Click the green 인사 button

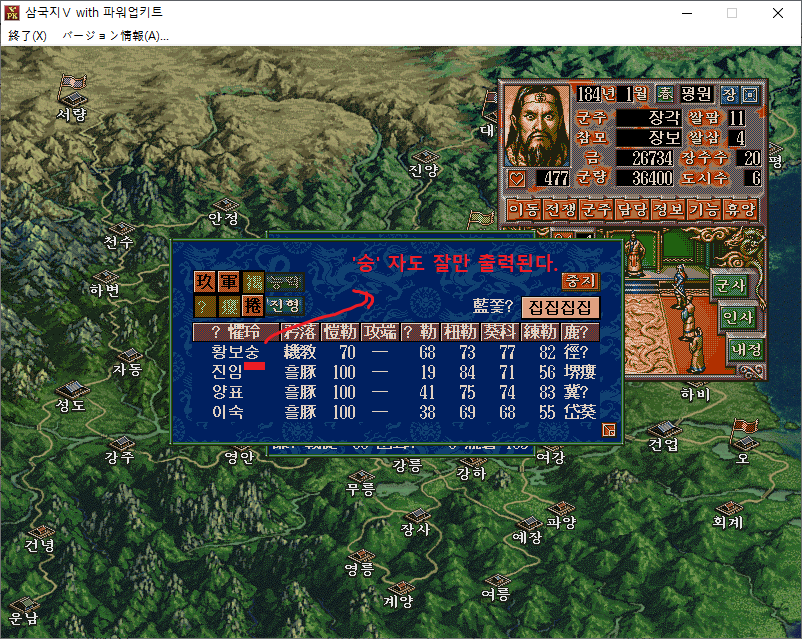click(x=738, y=318)
